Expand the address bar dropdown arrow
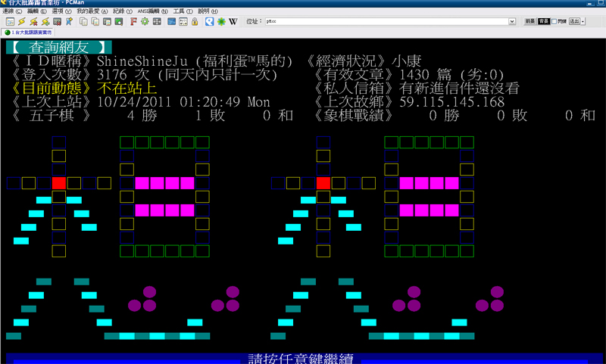This screenshot has width=606, height=364. 512,22
